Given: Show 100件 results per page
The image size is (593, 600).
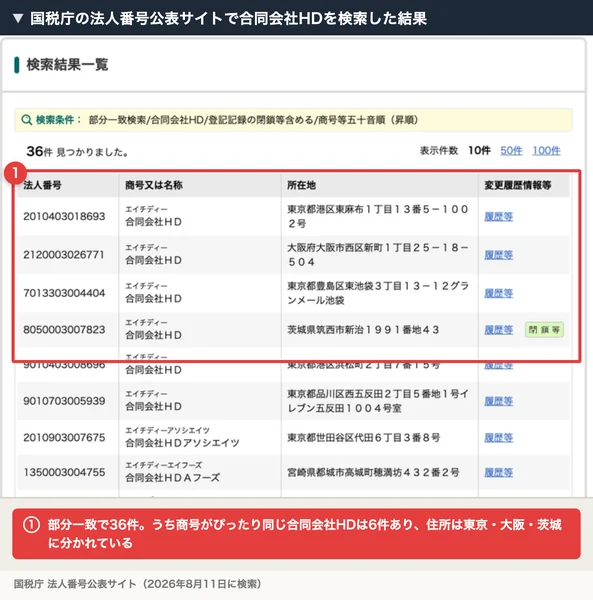Looking at the screenshot, I should coord(546,151).
